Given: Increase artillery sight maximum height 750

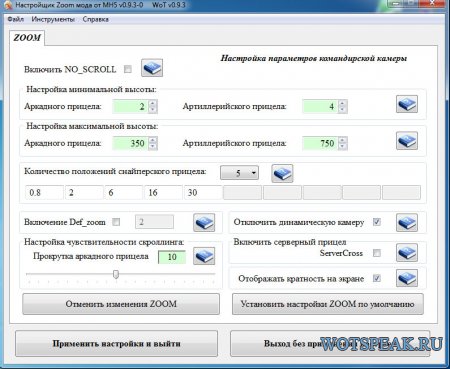Looking at the screenshot, I should 342,140.
